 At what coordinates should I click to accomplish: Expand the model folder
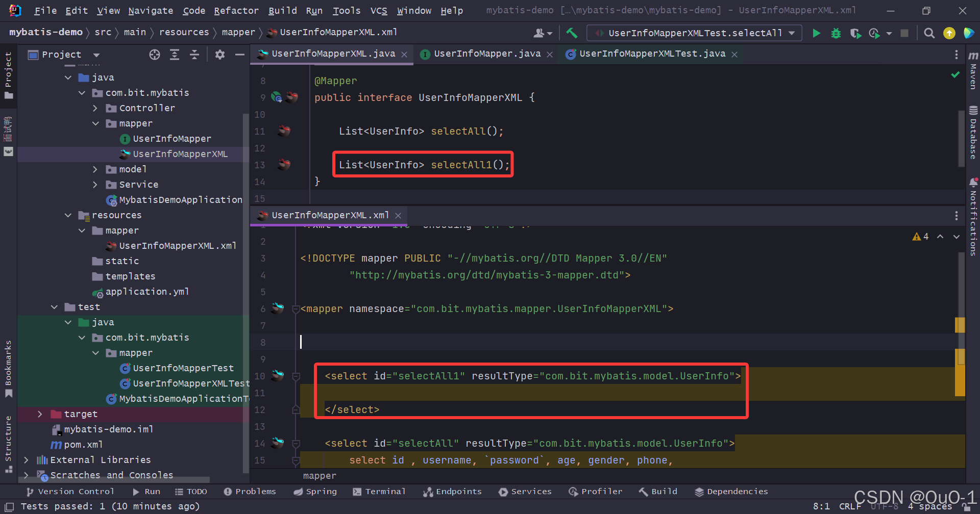click(95, 169)
